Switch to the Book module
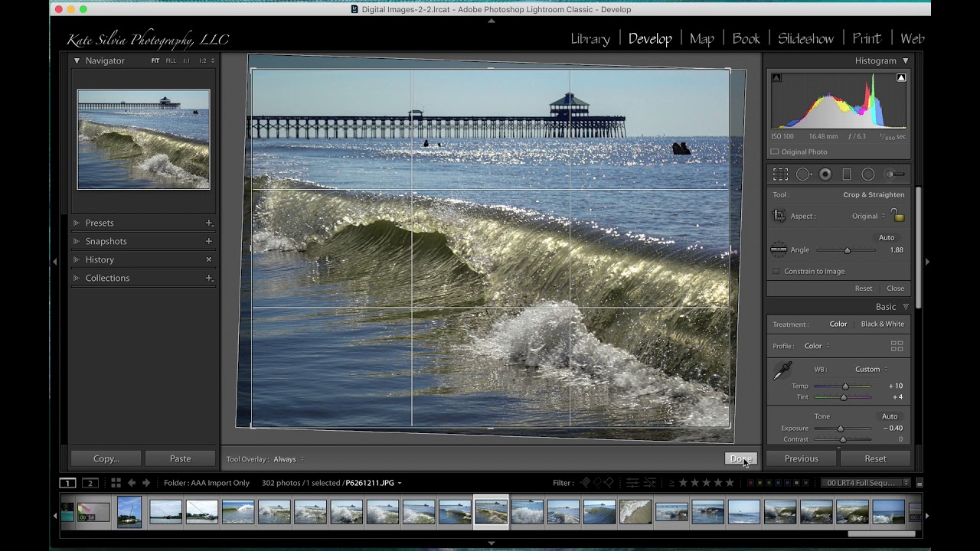This screenshot has width=980, height=551. point(746,38)
